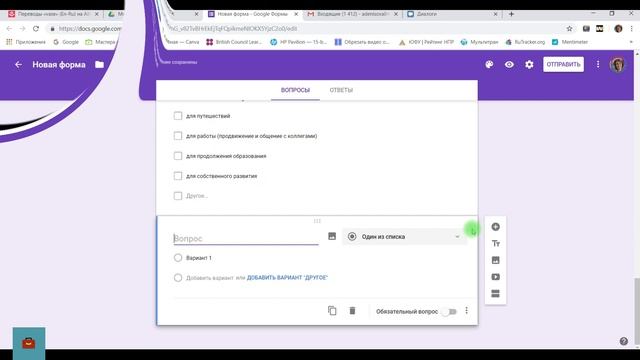640x360 pixels.
Task: Add a new question with plus icon
Action: tap(496, 227)
